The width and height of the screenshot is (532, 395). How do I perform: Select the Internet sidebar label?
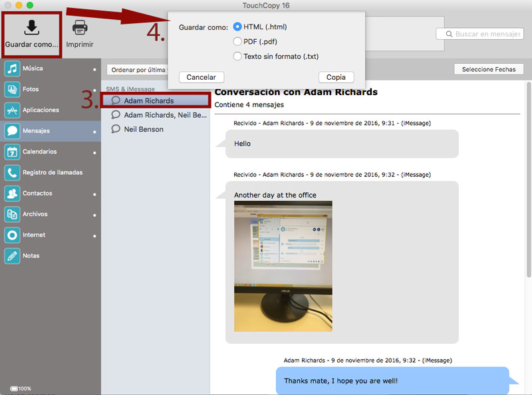[34, 235]
